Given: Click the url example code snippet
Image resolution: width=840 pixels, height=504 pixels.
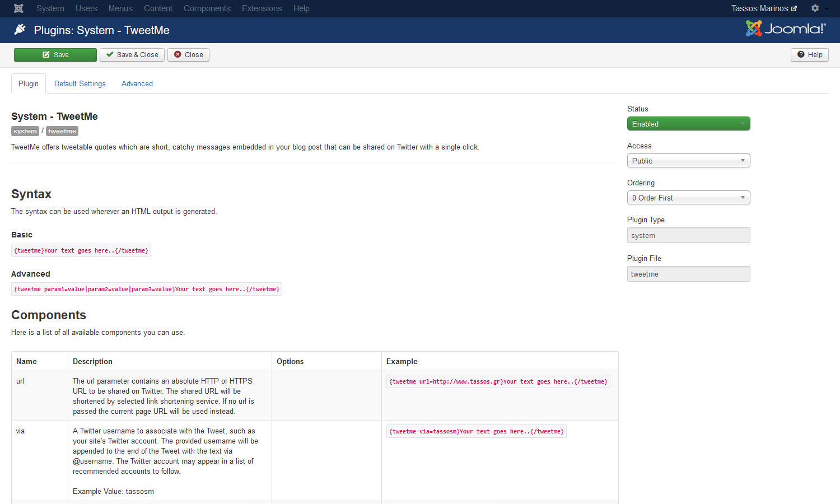Looking at the screenshot, I should point(498,381).
